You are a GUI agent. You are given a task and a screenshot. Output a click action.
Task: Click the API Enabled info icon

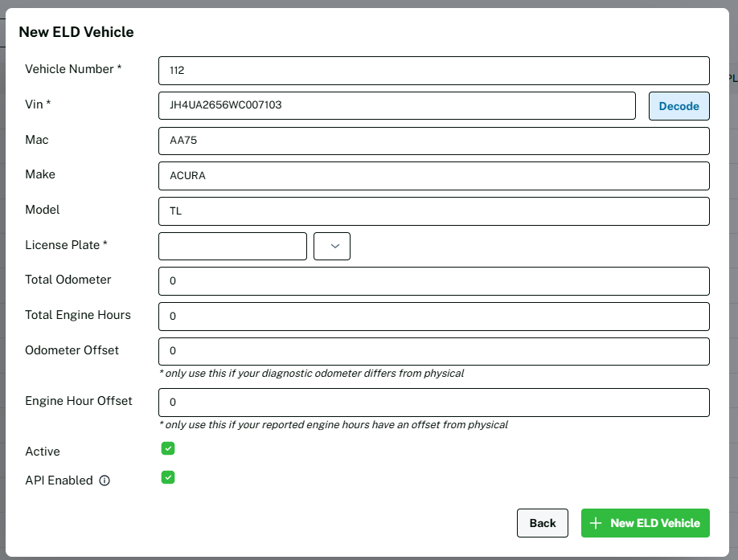point(105,481)
